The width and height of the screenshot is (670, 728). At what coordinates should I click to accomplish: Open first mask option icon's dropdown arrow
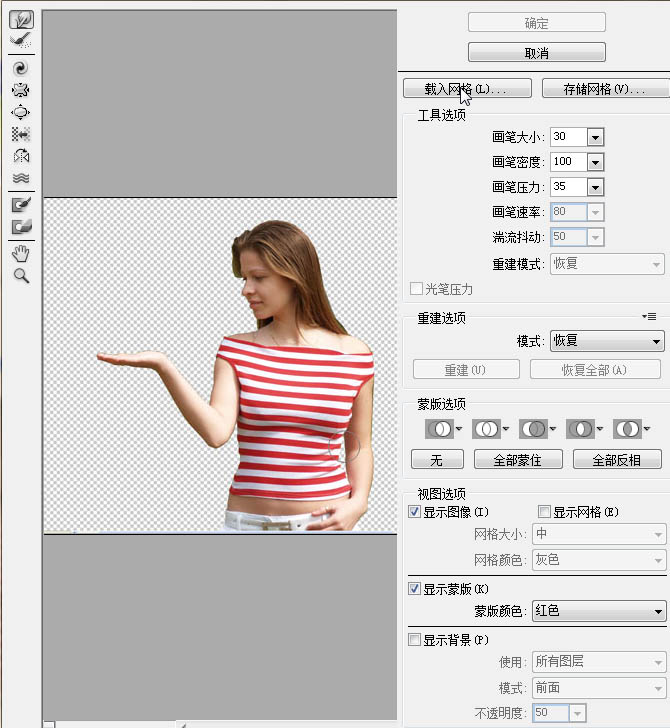point(459,429)
